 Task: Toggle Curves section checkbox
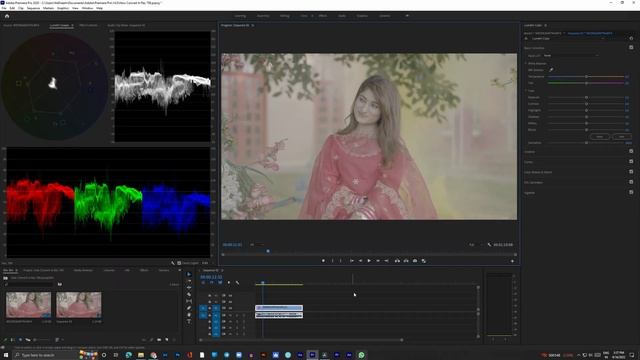coord(631,162)
